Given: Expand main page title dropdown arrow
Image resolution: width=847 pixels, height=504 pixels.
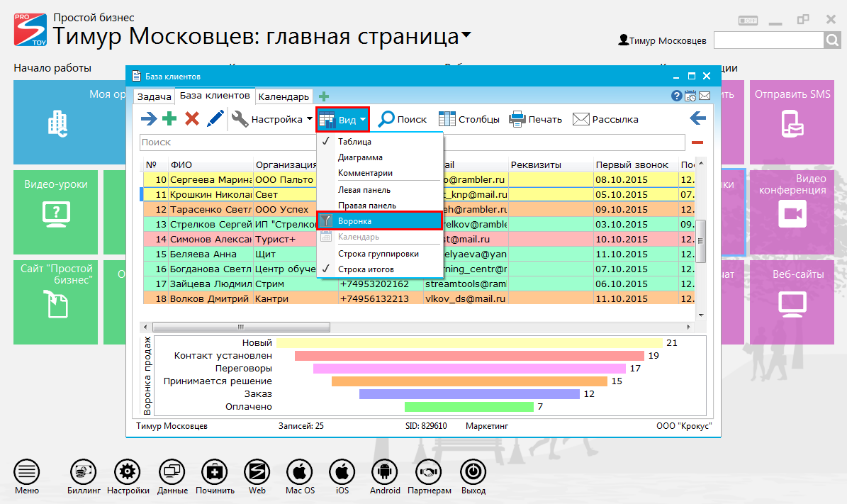Looking at the screenshot, I should coord(466,35).
